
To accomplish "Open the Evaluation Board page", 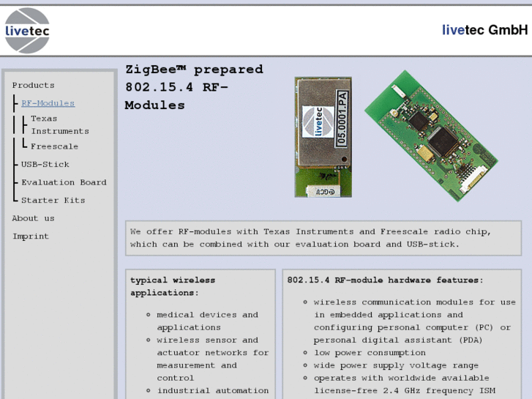I will [x=64, y=182].
